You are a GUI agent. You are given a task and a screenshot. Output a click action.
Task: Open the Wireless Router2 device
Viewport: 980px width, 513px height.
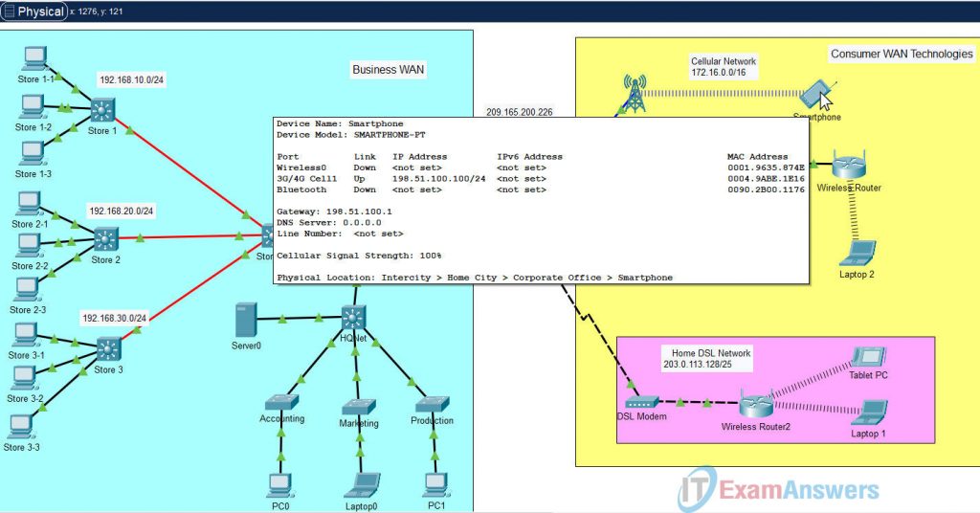(x=756, y=404)
